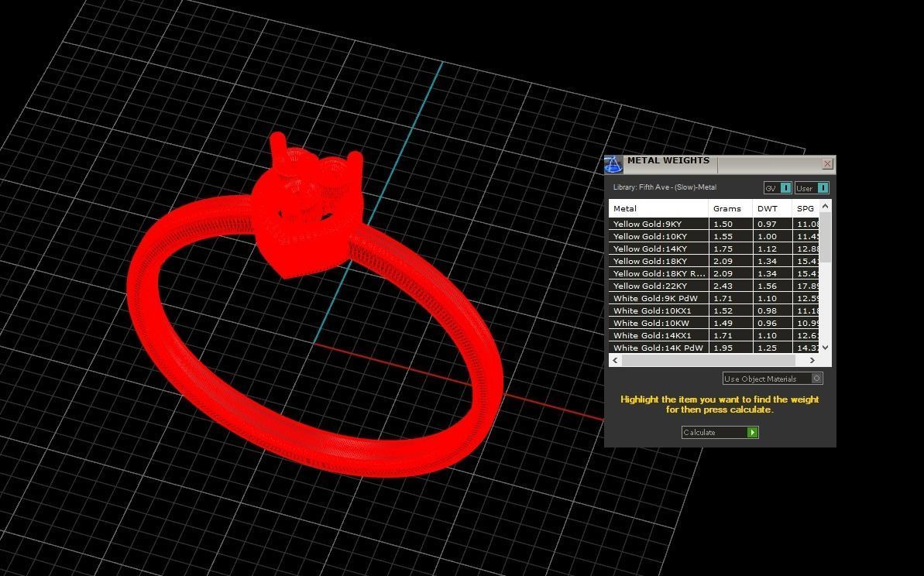The width and height of the screenshot is (924, 576).
Task: Toggle the User library switch
Action: pyautogui.click(x=812, y=188)
